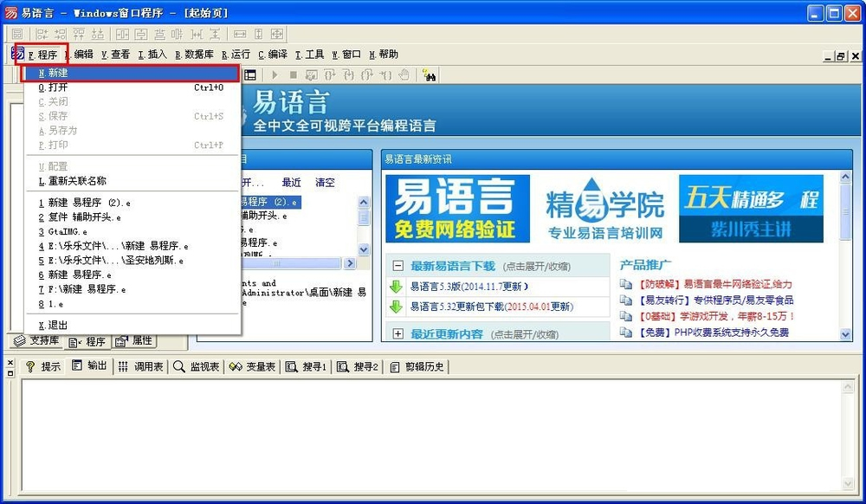866x504 pixels.
Task: Open the 帮助 menu
Action: point(384,54)
